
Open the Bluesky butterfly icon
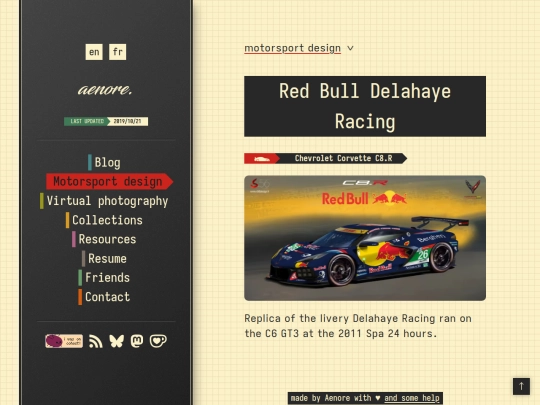116,341
